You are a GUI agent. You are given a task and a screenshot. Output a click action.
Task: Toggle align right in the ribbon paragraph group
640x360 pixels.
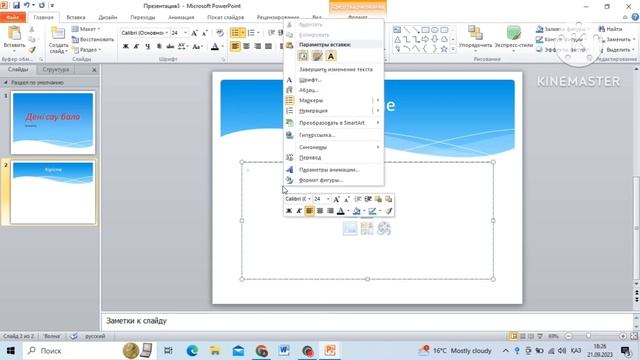[x=257, y=46]
